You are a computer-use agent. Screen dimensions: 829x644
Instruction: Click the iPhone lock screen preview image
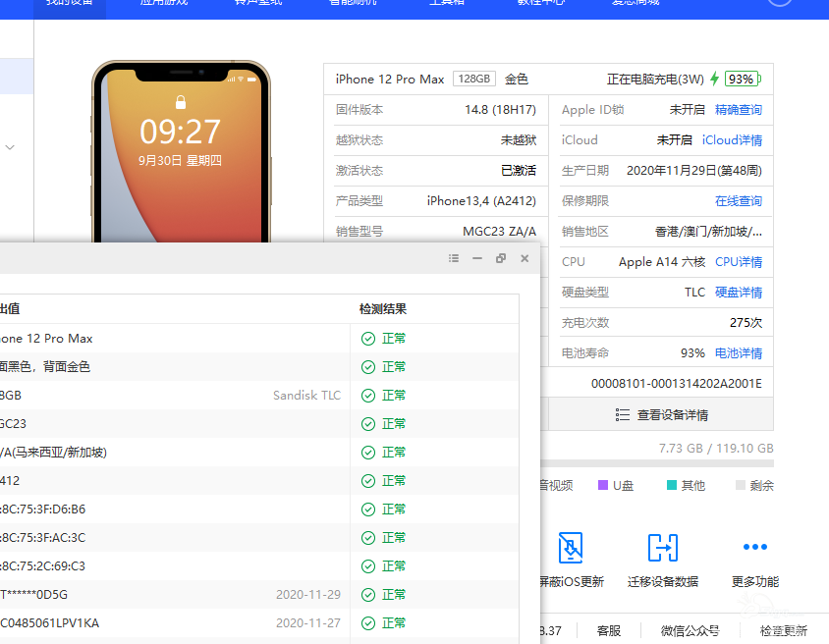[181, 153]
